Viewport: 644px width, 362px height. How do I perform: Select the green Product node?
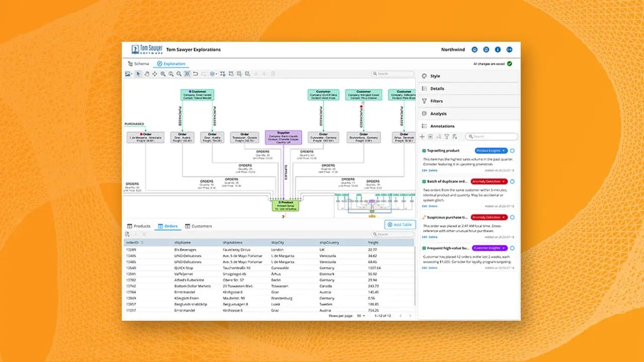pos(285,205)
